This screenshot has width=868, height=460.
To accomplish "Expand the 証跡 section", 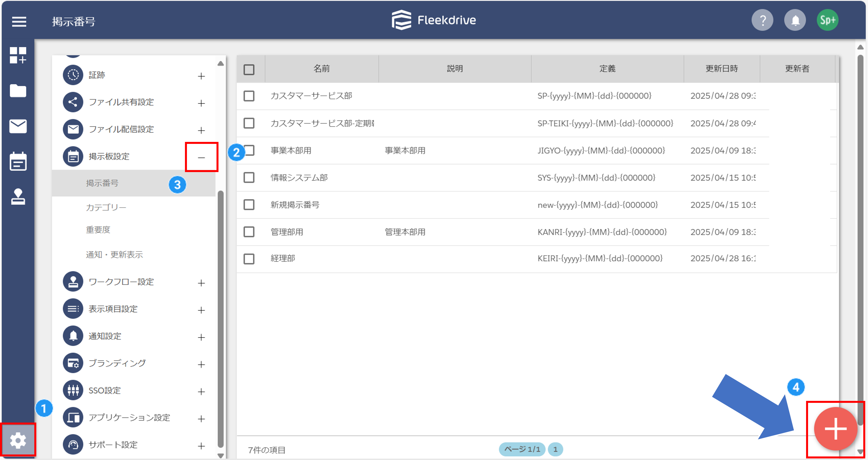I will [201, 76].
